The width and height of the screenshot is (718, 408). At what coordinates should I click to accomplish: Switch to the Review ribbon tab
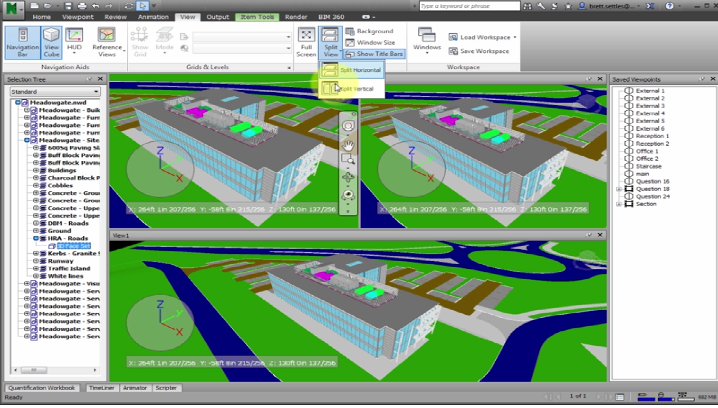coord(115,17)
